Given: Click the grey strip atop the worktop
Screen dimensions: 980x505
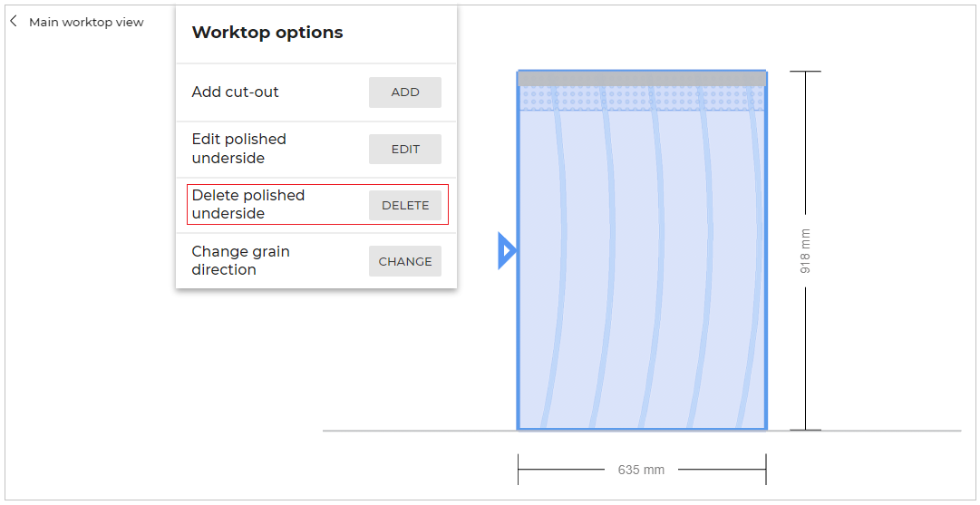Looking at the screenshot, I should (642, 79).
